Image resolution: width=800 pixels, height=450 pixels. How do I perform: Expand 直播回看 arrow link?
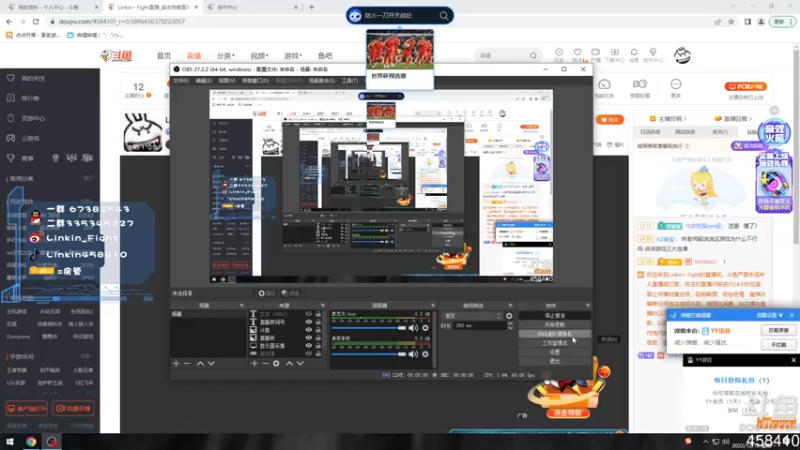734,118
